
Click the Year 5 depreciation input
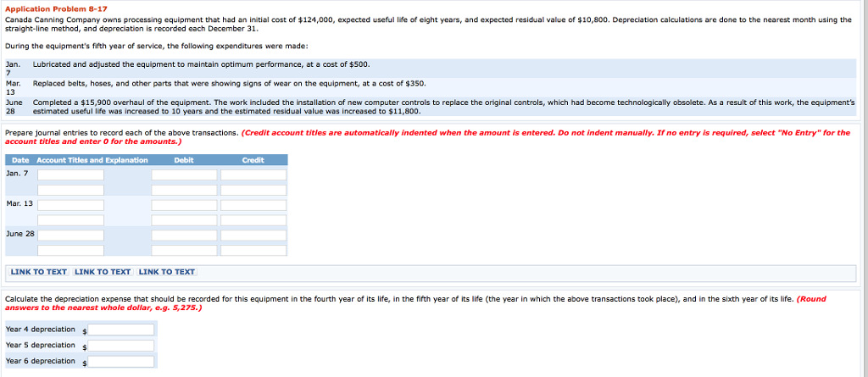120,346
